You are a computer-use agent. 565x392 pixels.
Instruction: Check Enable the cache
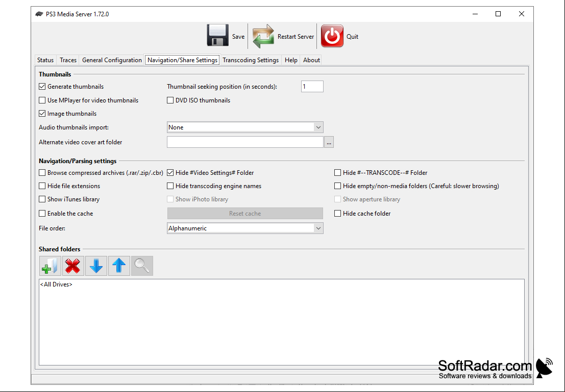point(42,213)
